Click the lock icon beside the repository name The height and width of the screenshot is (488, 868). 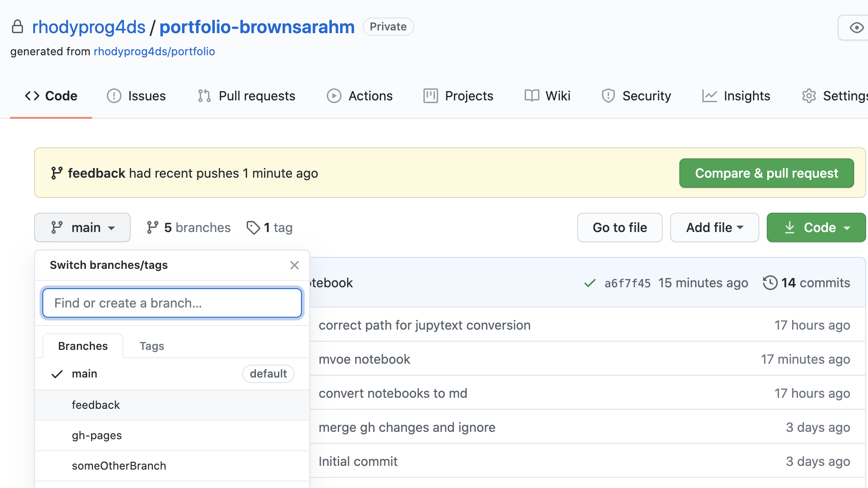pos(17,27)
